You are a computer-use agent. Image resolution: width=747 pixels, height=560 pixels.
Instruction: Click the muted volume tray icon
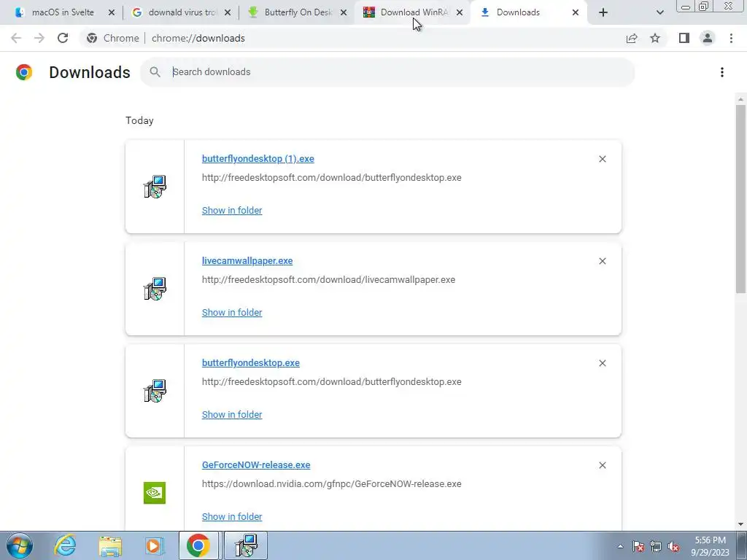click(673, 546)
